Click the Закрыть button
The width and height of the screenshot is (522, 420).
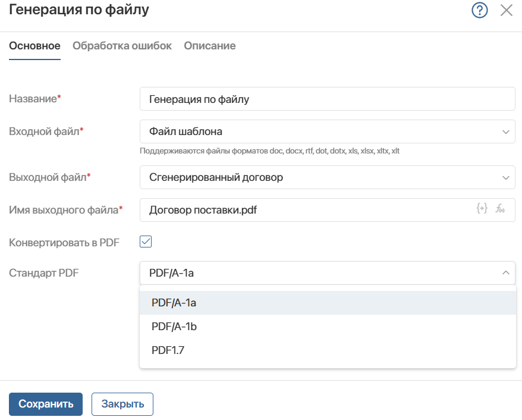[122, 404]
